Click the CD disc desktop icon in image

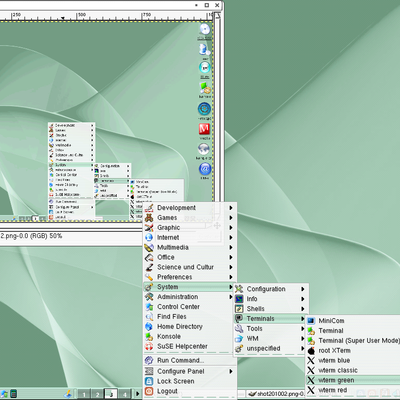(205, 29)
